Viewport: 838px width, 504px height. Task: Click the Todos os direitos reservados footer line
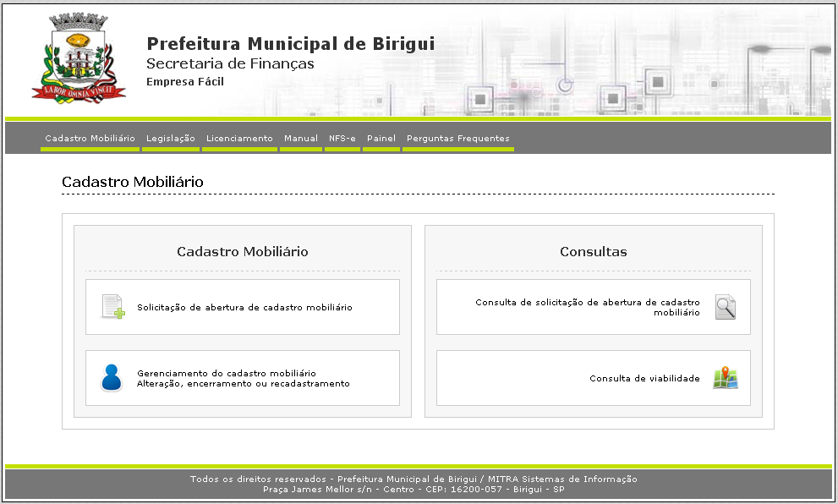click(x=414, y=479)
